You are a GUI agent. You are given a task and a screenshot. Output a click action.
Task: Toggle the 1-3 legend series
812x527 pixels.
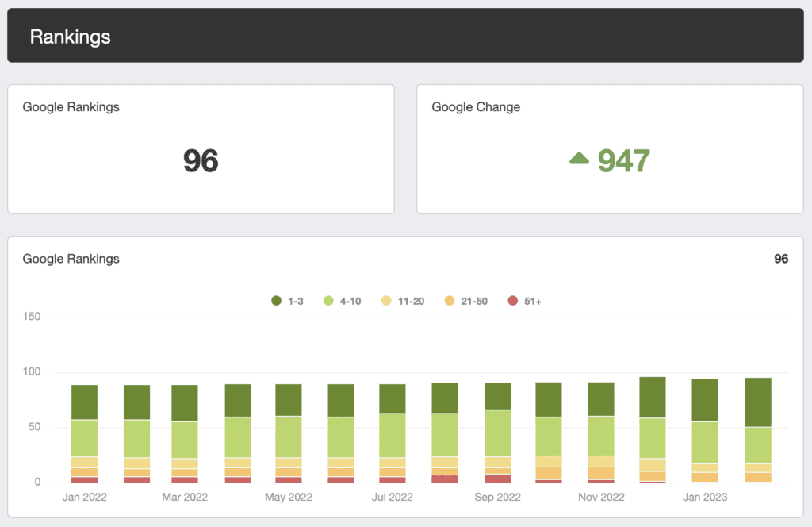[287, 301]
